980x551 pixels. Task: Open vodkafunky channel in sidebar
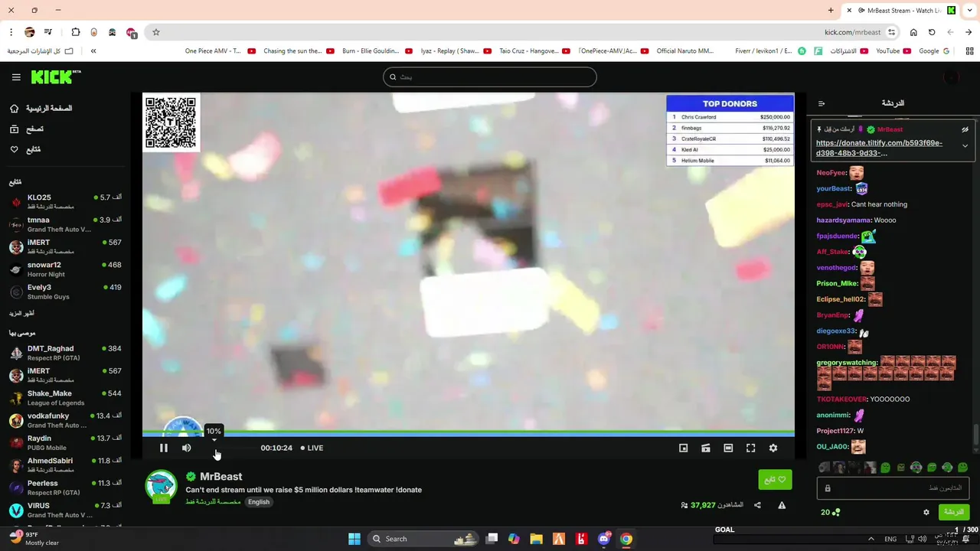(x=65, y=420)
